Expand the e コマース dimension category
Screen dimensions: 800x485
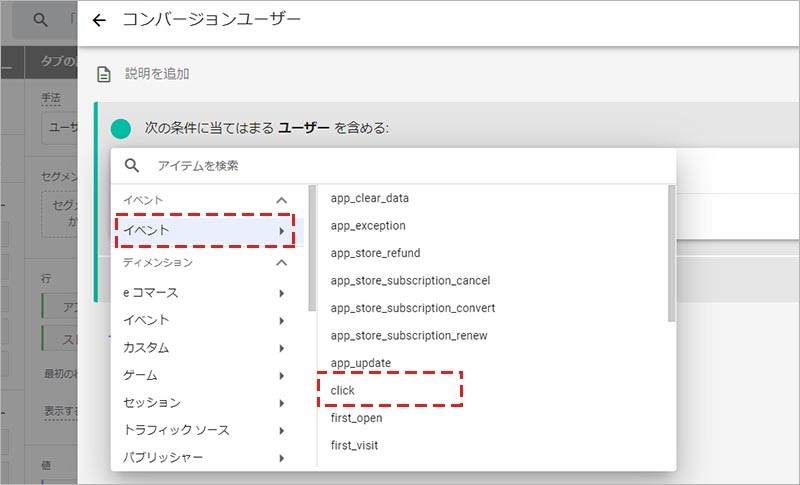click(x=204, y=293)
